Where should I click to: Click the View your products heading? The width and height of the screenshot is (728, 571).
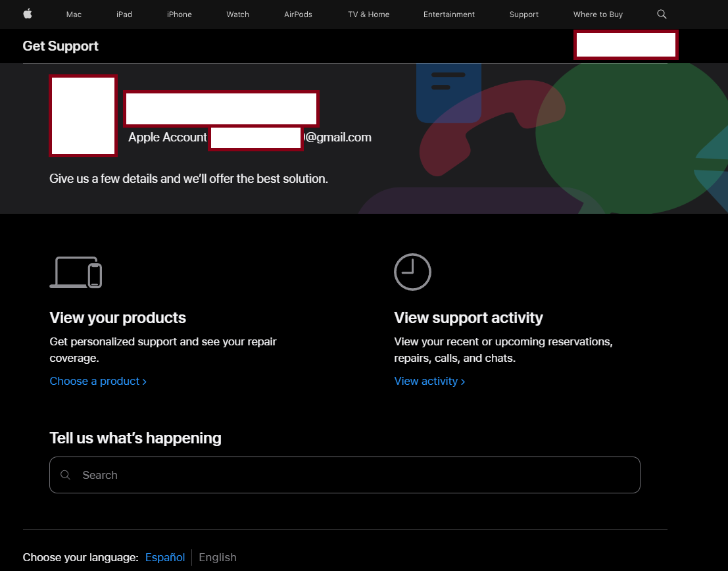[118, 317]
